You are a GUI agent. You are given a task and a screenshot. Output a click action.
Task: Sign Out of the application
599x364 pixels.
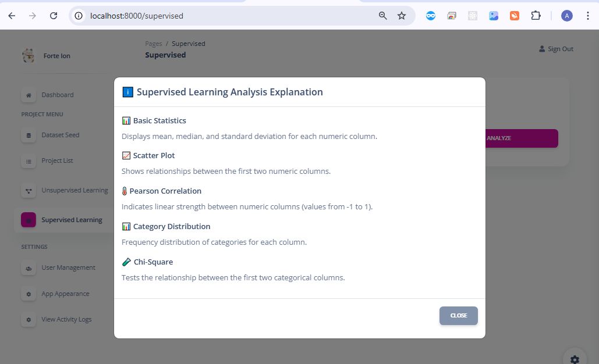click(556, 49)
